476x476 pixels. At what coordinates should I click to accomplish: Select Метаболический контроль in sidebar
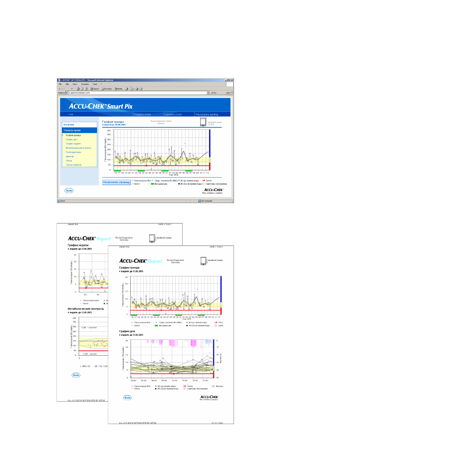click(x=78, y=148)
